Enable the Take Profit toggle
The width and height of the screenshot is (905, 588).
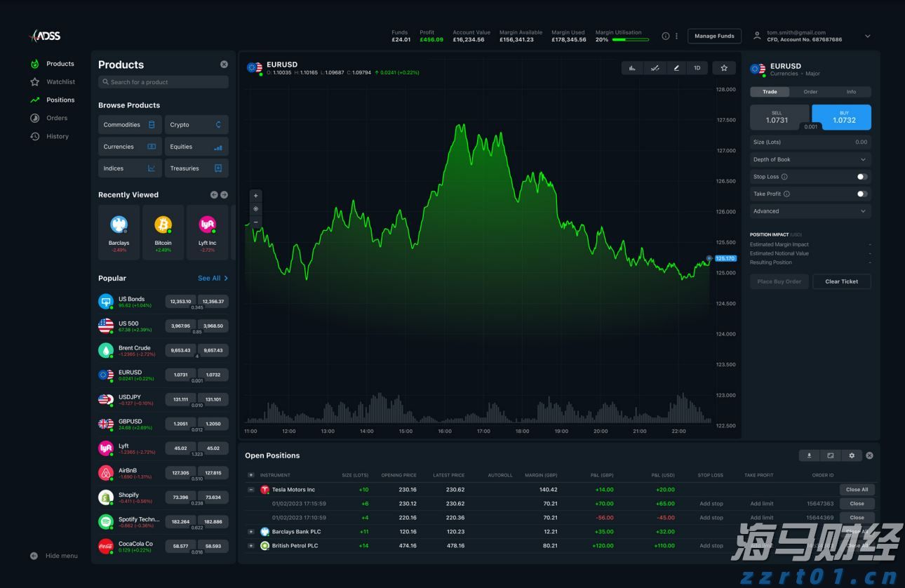click(862, 194)
